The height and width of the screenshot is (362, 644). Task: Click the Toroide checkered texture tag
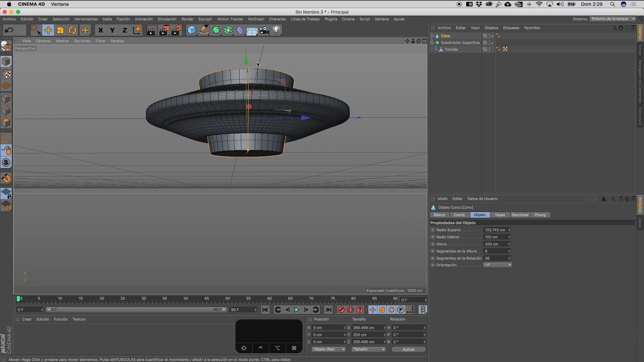[x=505, y=49]
